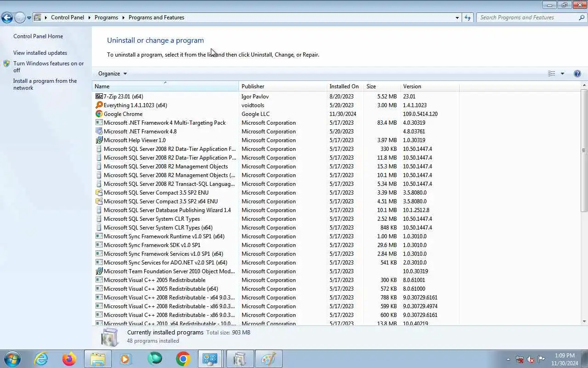Sort list by Publisher column header

tap(283, 86)
